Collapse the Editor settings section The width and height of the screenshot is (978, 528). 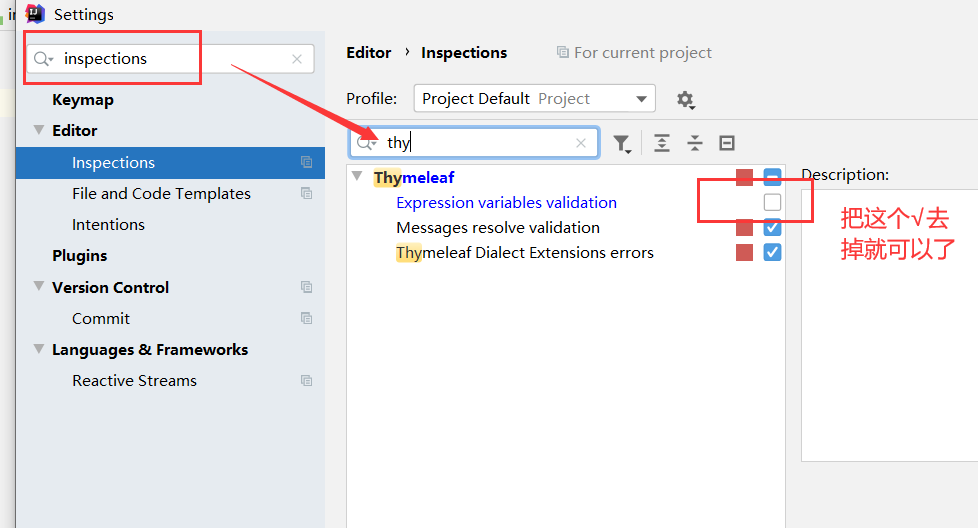(x=39, y=131)
